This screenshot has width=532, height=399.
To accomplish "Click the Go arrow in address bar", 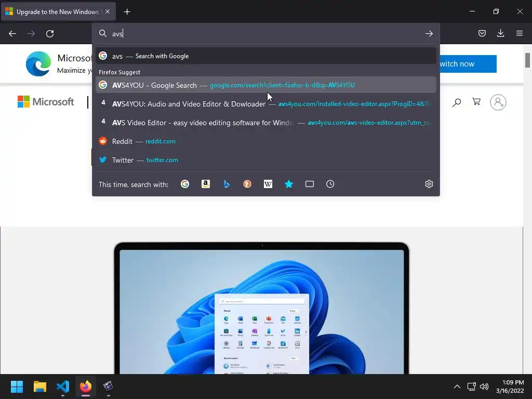I will click(x=429, y=34).
